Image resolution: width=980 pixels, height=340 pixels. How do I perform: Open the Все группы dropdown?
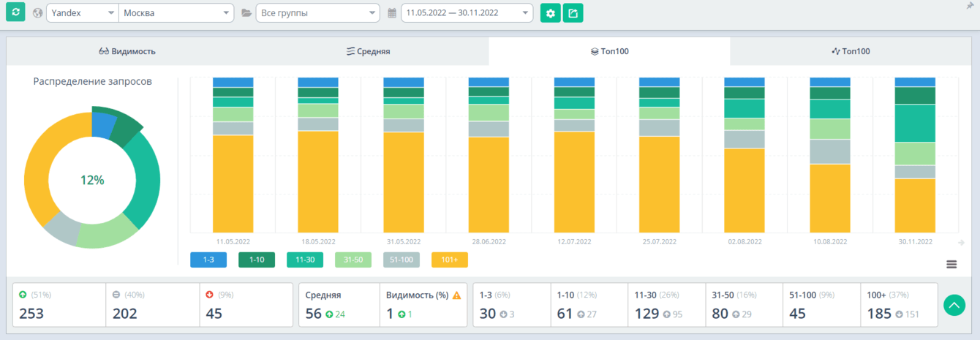pyautogui.click(x=317, y=13)
